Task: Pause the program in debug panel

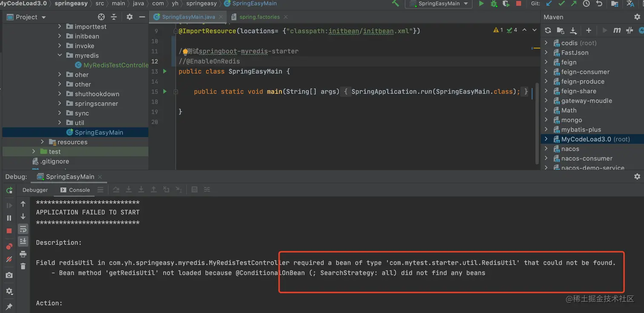Action: point(9,218)
